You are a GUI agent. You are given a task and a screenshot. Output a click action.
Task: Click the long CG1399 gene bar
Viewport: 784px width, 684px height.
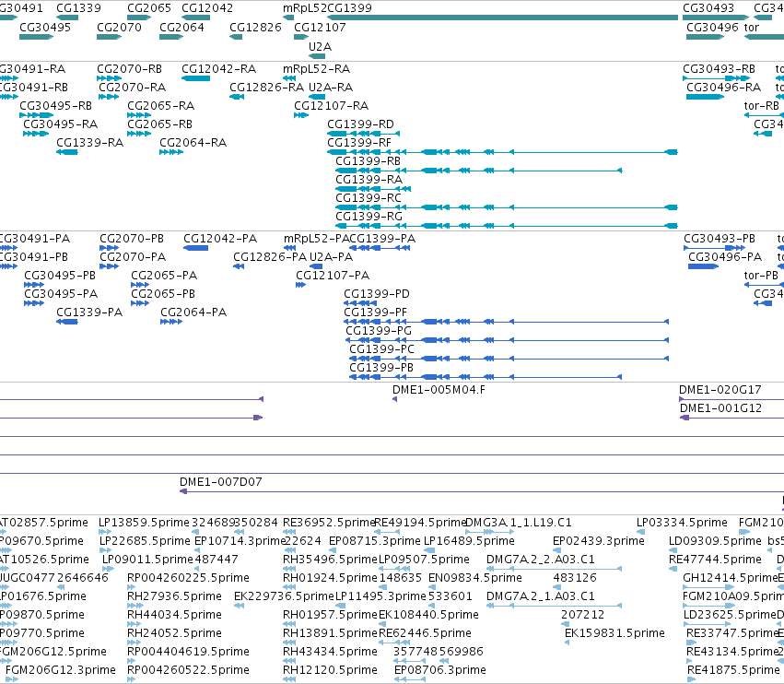point(502,18)
